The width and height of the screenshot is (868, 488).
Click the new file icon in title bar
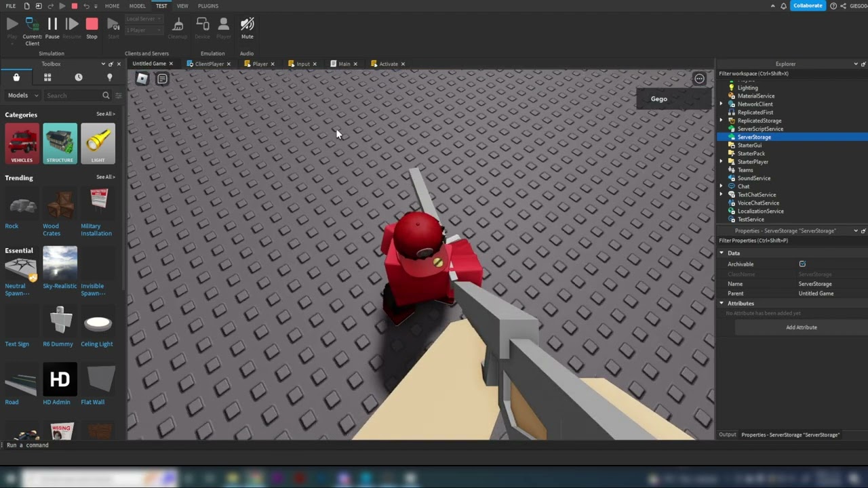tap(26, 6)
